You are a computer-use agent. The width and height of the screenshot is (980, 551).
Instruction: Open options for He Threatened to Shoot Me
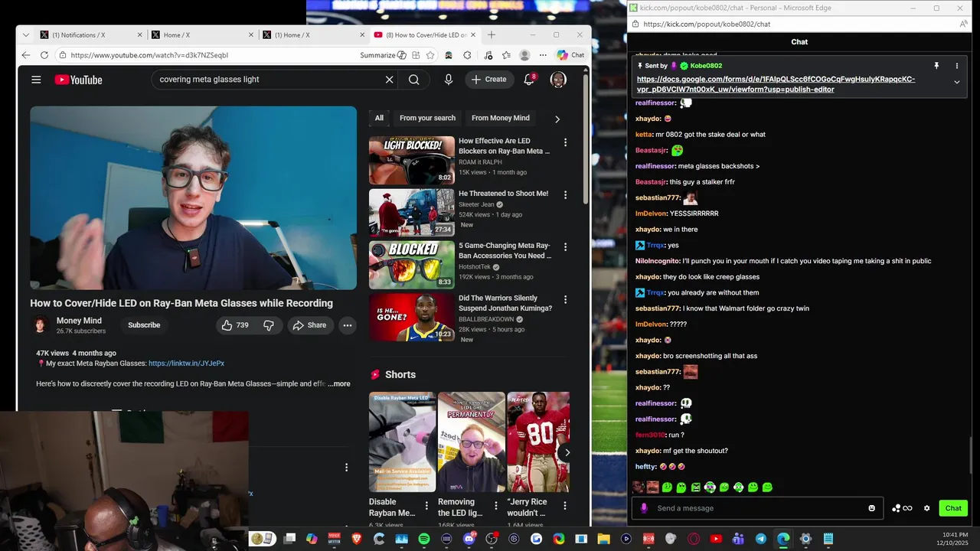(x=565, y=195)
